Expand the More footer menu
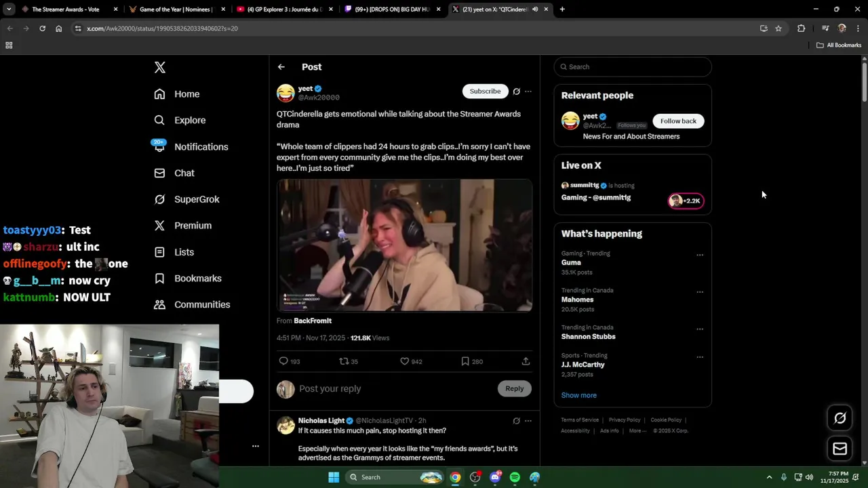The height and width of the screenshot is (488, 868). 637,431
